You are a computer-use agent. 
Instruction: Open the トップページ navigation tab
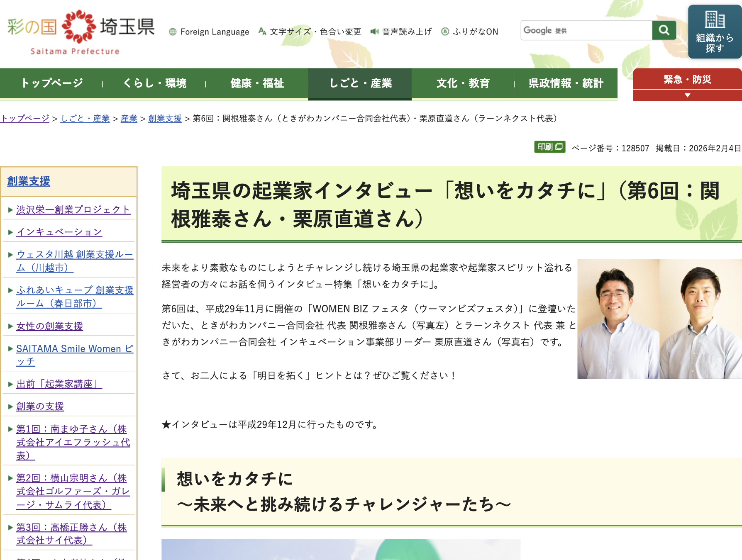[52, 83]
